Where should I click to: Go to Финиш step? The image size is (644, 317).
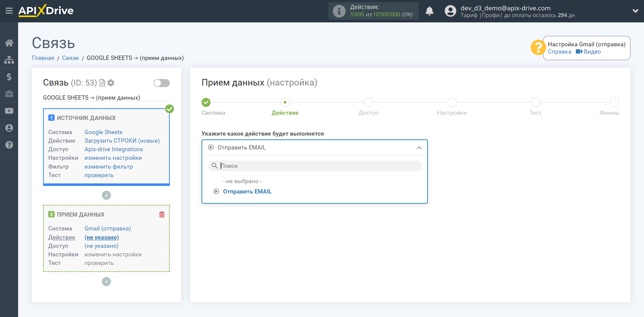pyautogui.click(x=615, y=102)
